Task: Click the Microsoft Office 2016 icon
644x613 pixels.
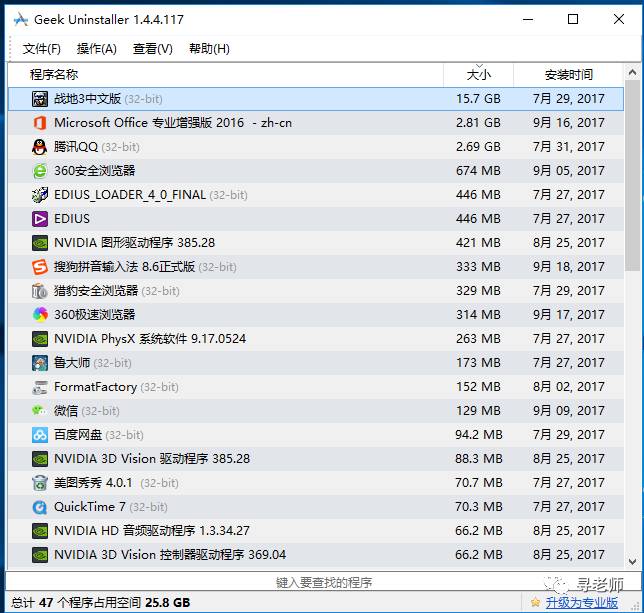Action: point(40,123)
